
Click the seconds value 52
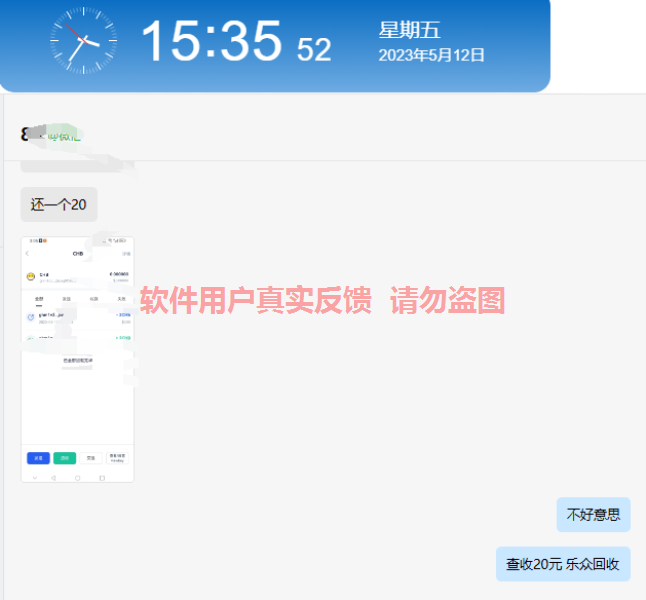click(314, 50)
